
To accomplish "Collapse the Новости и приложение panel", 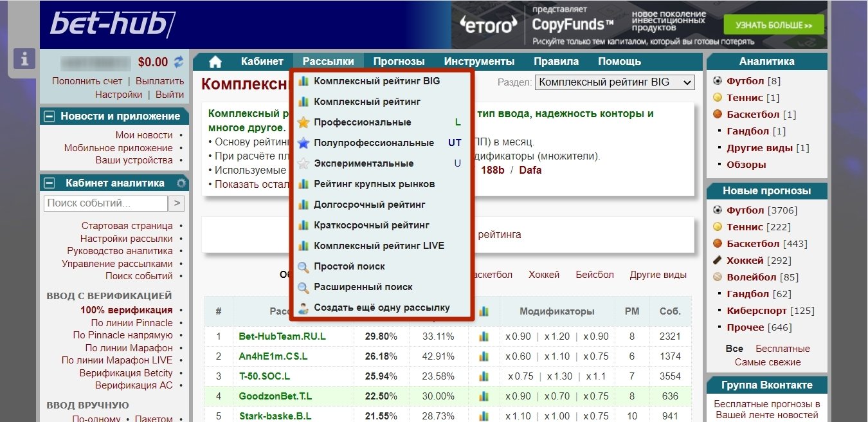I will 49,116.
